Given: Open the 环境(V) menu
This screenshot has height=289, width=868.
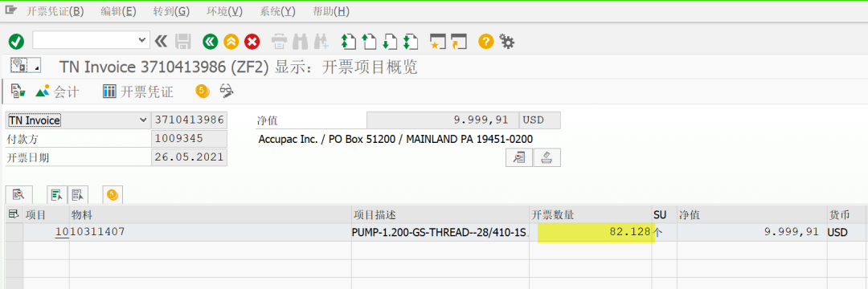Looking at the screenshot, I should 224,11.
